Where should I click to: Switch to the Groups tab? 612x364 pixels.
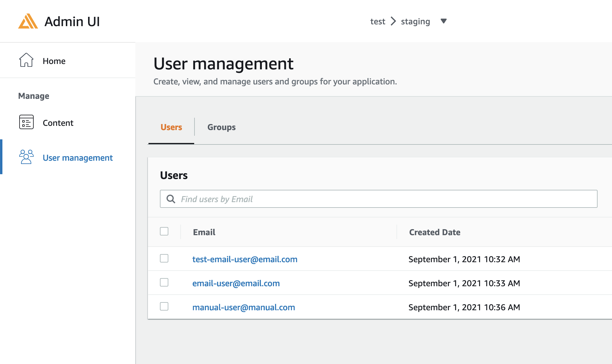(222, 127)
